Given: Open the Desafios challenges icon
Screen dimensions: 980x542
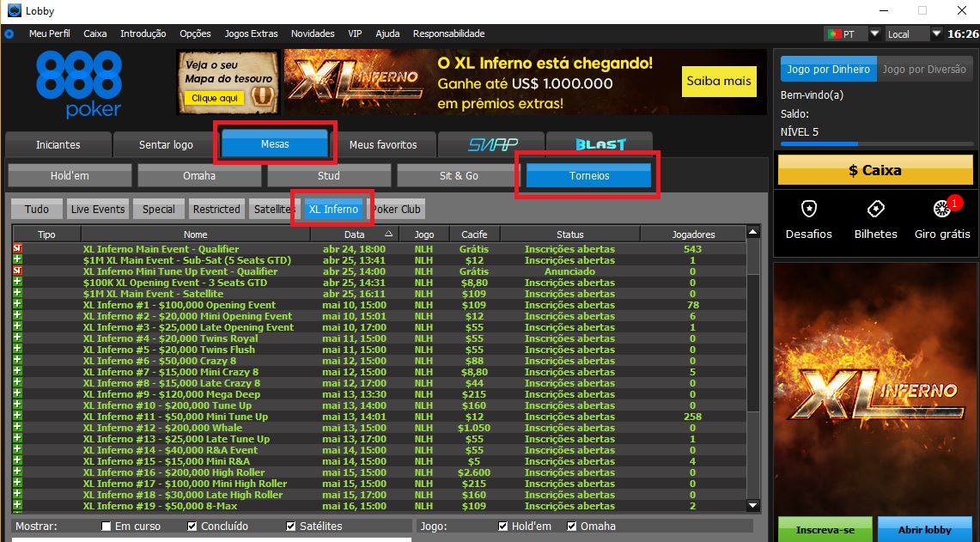Looking at the screenshot, I should pos(809,209).
